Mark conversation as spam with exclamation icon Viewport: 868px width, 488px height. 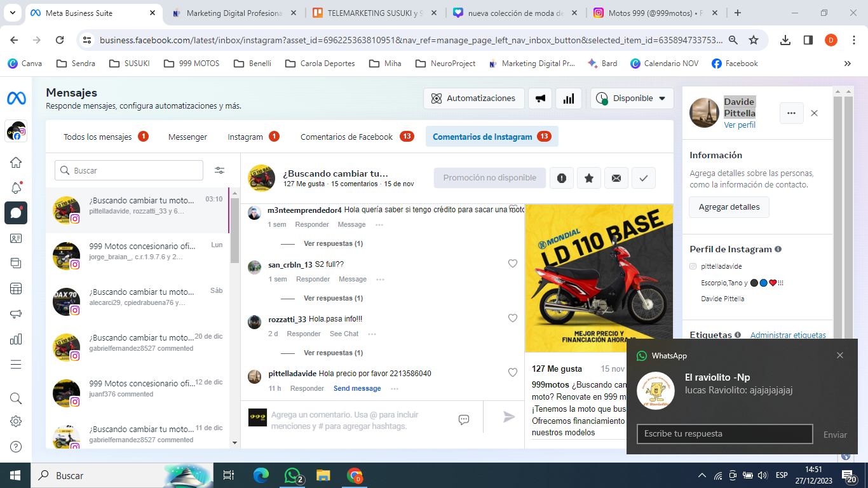pyautogui.click(x=562, y=178)
